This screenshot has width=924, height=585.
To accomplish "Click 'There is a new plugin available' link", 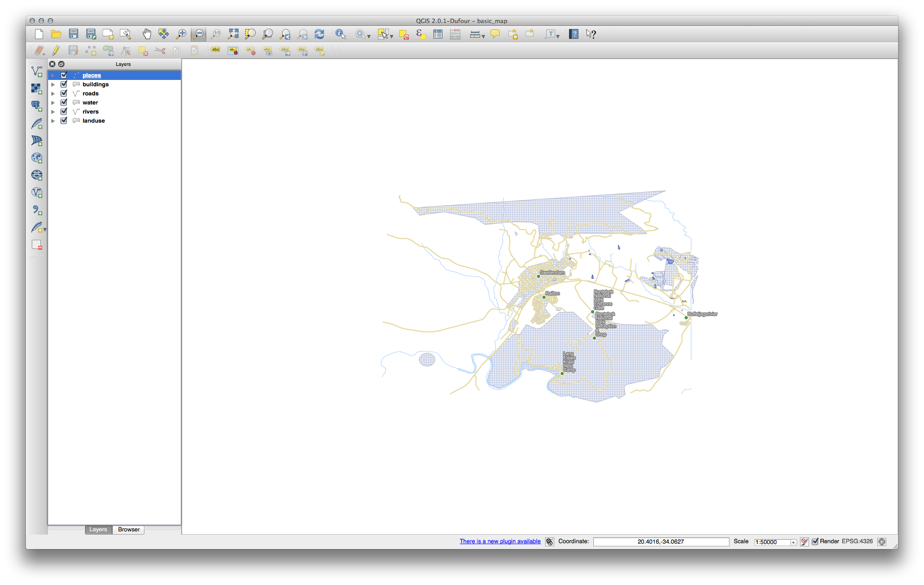I will [x=500, y=541].
